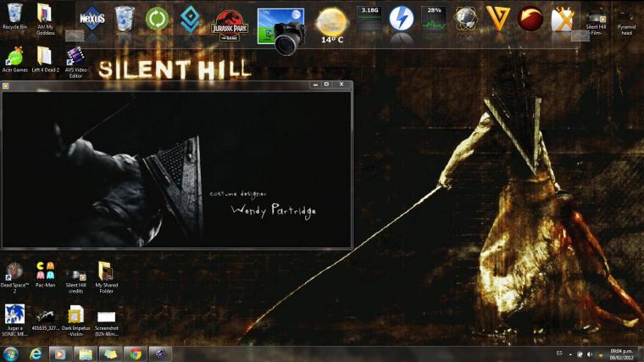Screen dimensions: 644x362
Task: Open the Screenshot image file on desktop
Action: pyautogui.click(x=107, y=323)
